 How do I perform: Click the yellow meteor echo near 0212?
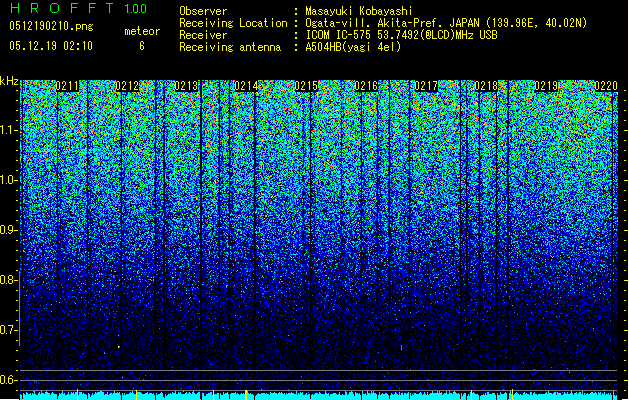(119, 347)
